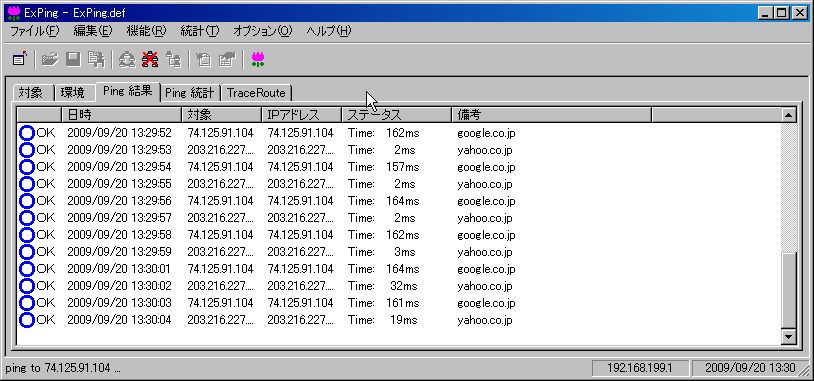The width and height of the screenshot is (814, 381).
Task: Click the 32ms status value
Action: pos(403,286)
